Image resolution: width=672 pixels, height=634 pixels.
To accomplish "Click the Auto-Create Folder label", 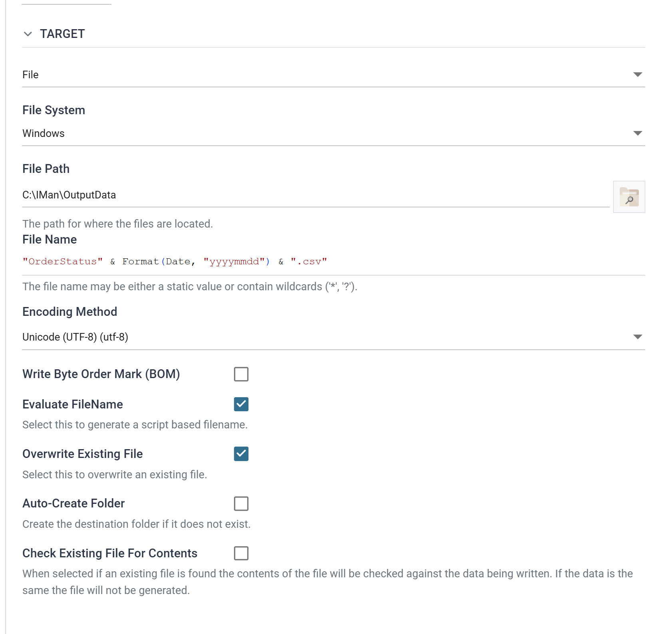I will [x=74, y=503].
